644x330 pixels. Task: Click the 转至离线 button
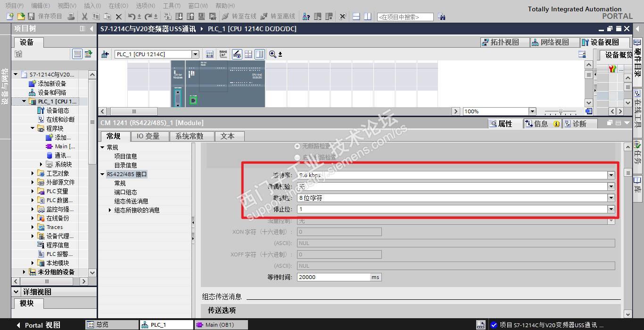pos(277,17)
